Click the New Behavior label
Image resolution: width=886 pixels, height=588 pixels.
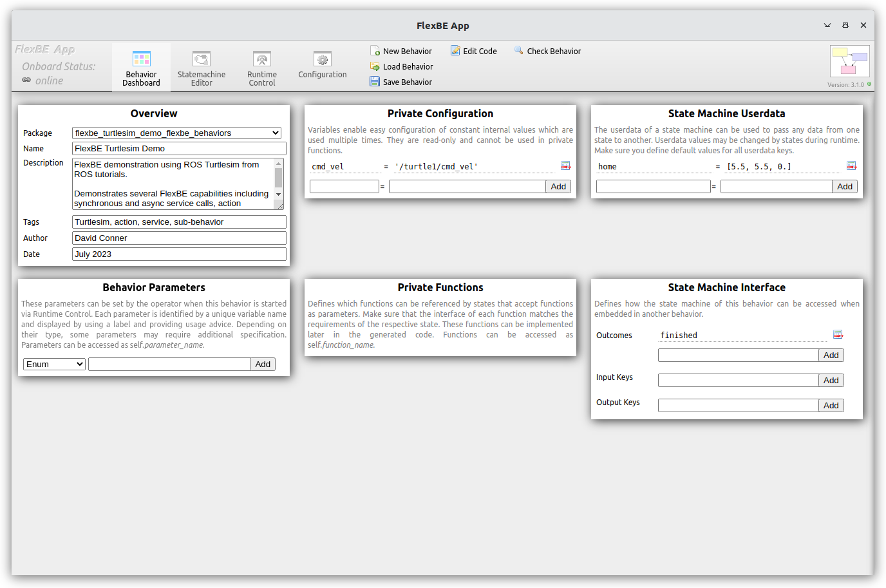[408, 51]
